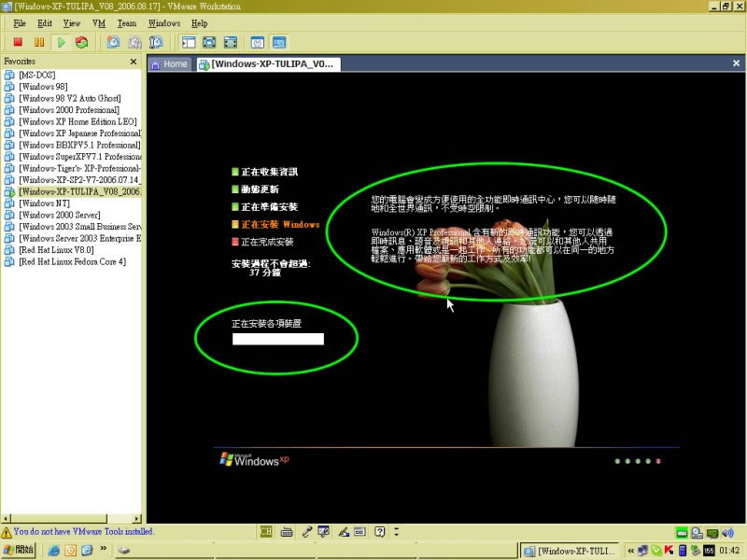
Task: Select the Windows-XP-TULIPA_V0 tab
Action: tap(268, 64)
